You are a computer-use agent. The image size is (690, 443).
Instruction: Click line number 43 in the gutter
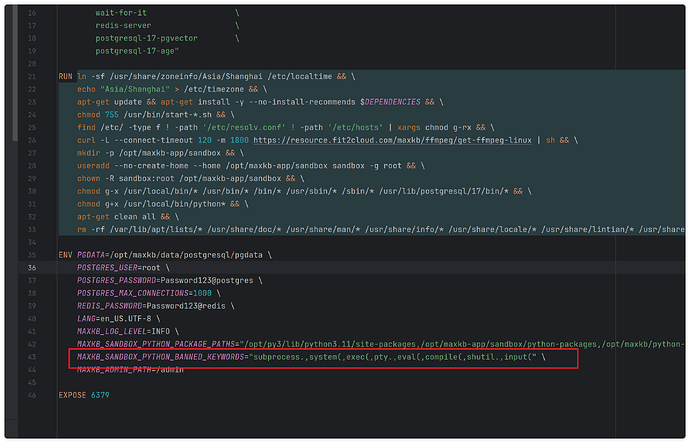tap(32, 357)
